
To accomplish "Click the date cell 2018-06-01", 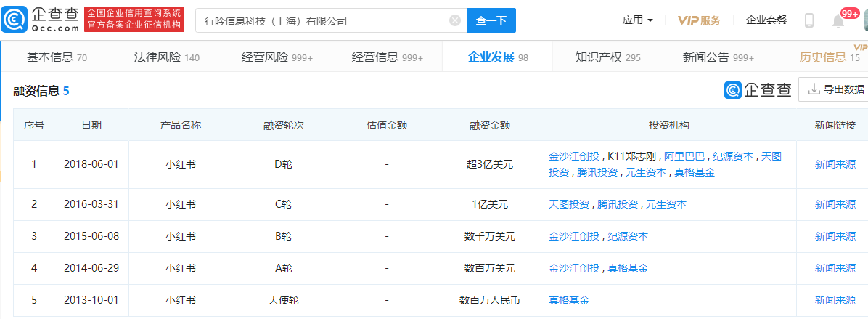I will [91, 164].
